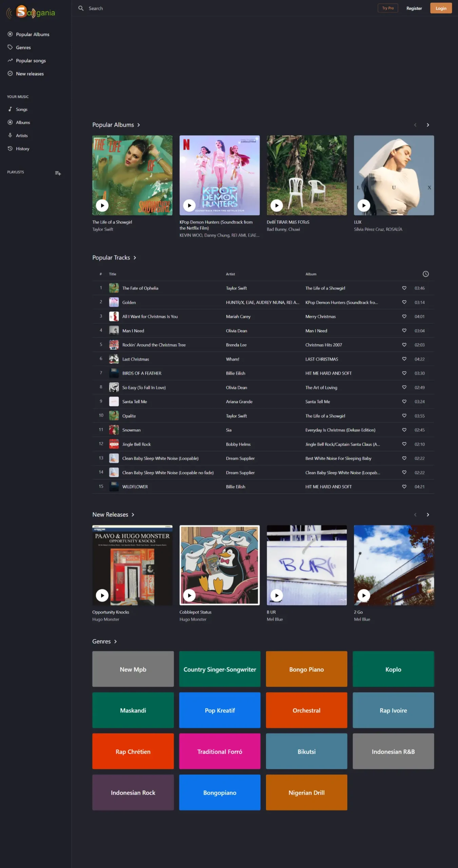Go to History in Your Music
Viewport: 458px width, 868px height.
pyautogui.click(x=22, y=149)
